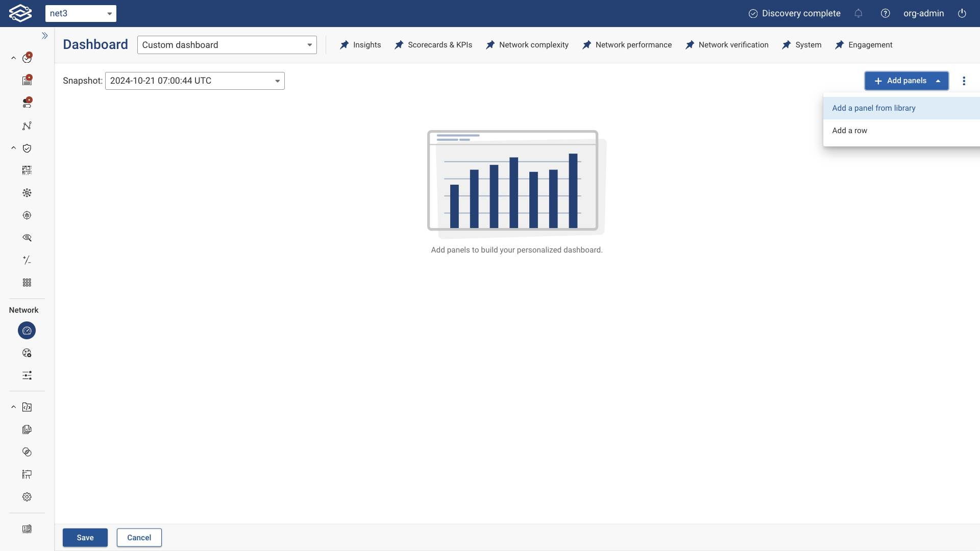Click the Save button

(85, 538)
